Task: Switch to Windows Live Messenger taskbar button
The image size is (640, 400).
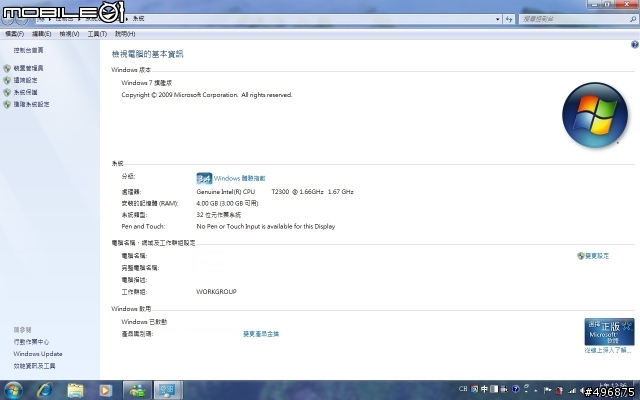Action: point(137,390)
